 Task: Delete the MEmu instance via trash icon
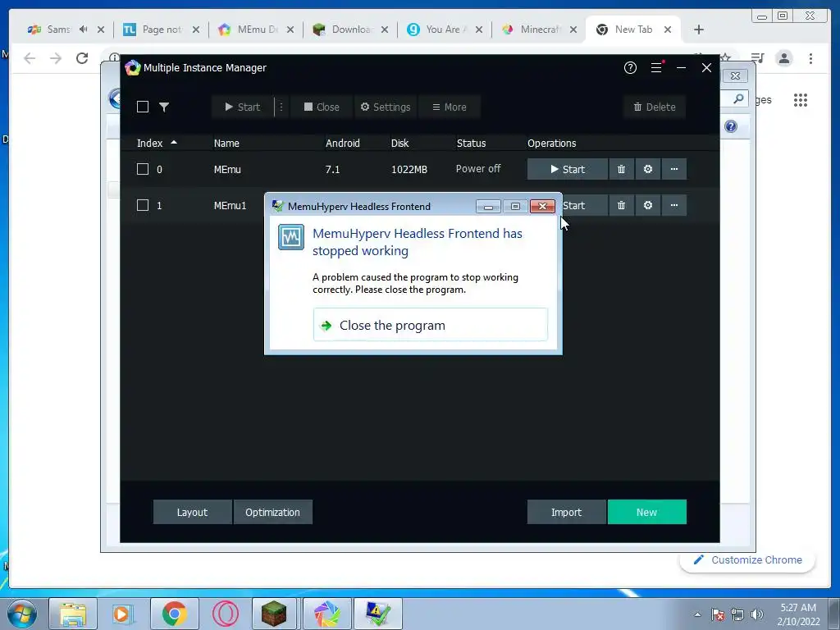(x=621, y=169)
